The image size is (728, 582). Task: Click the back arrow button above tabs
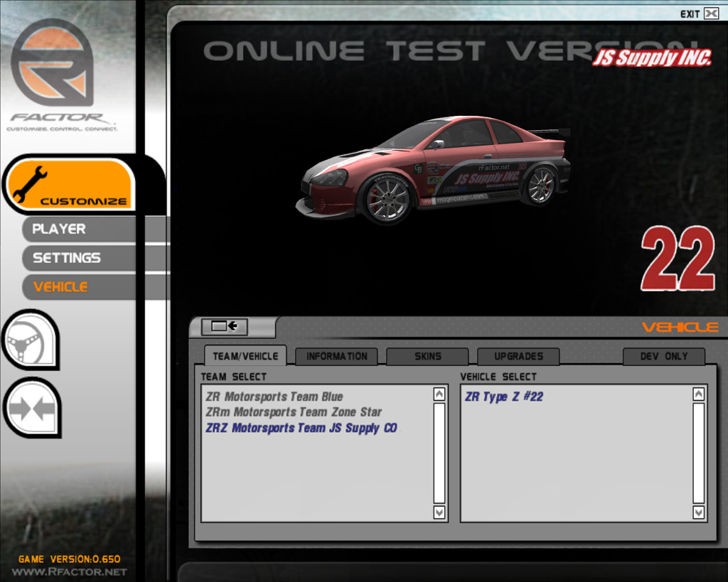pos(224,326)
